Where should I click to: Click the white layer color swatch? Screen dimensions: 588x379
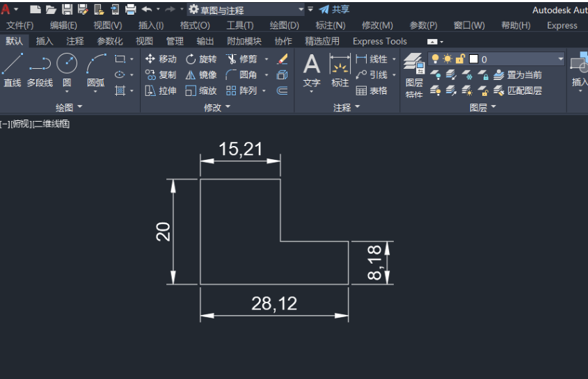pos(474,59)
